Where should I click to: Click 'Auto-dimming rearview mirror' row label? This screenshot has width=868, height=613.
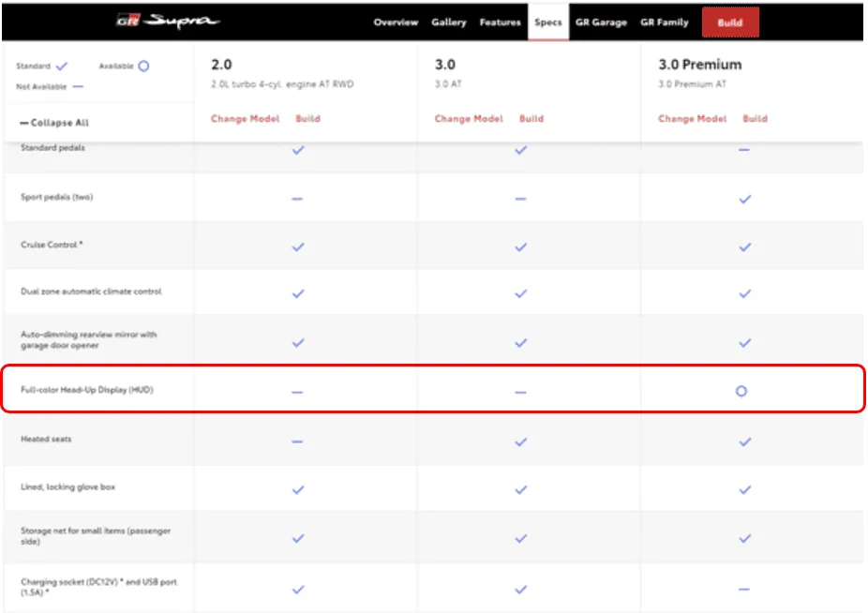pyautogui.click(x=88, y=340)
